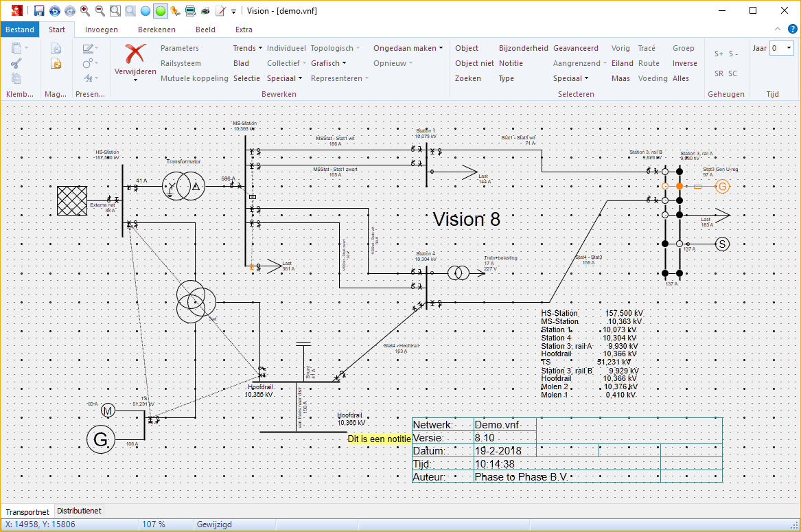The width and height of the screenshot is (801, 532).
Task: Toggle the green circle button
Action: 160,11
